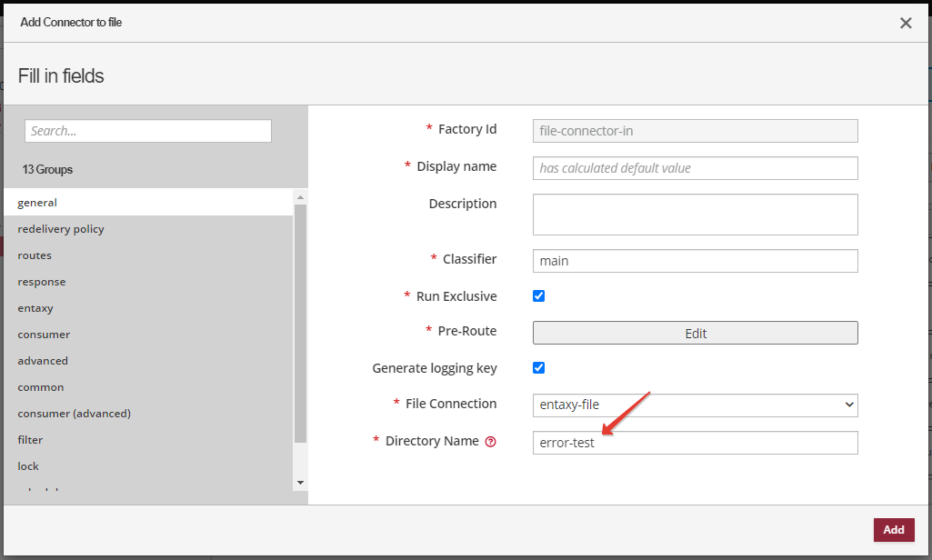Image resolution: width=932 pixels, height=560 pixels.
Task: Select the general group
Action: [x=37, y=203]
